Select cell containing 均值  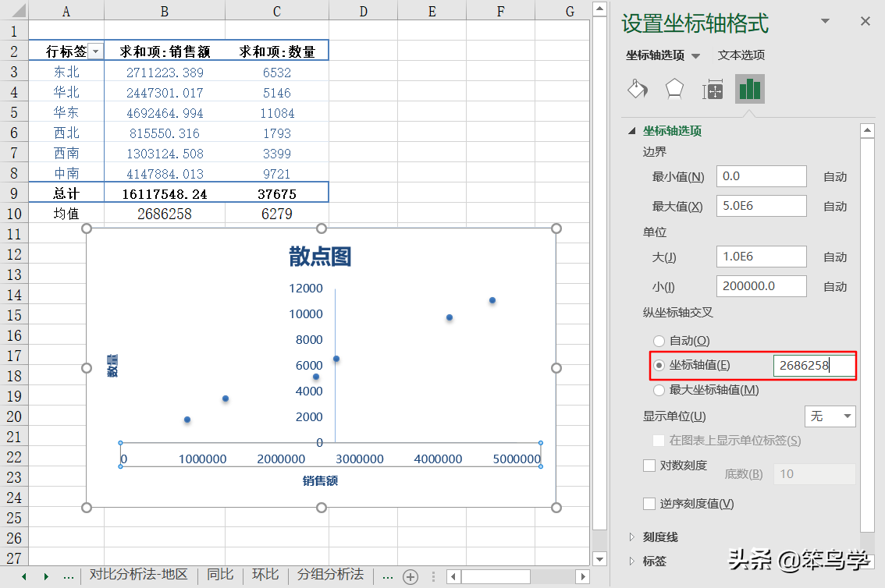coord(66,214)
